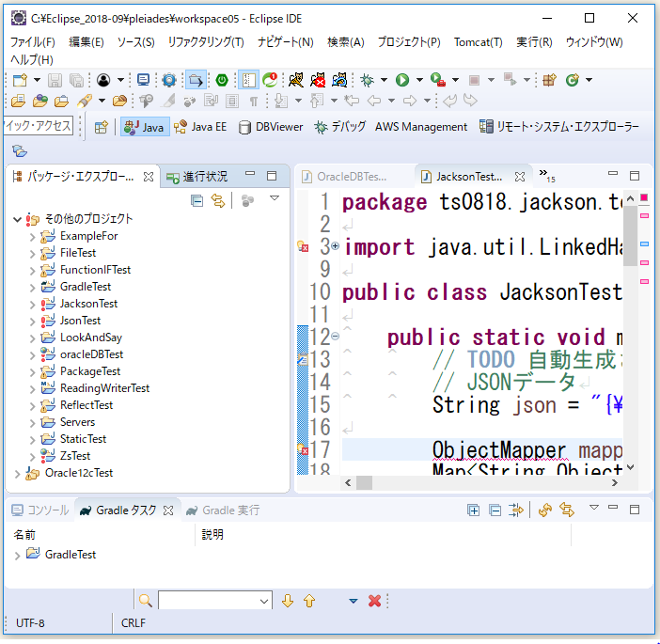660x644 pixels.
Task: Click the green Tomcat start power icon
Action: (x=222, y=80)
